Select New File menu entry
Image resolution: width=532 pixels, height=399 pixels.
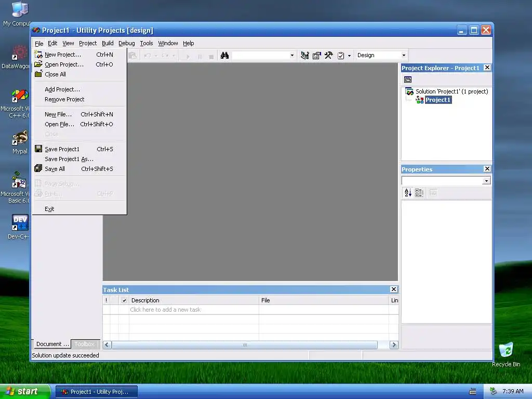(79, 114)
